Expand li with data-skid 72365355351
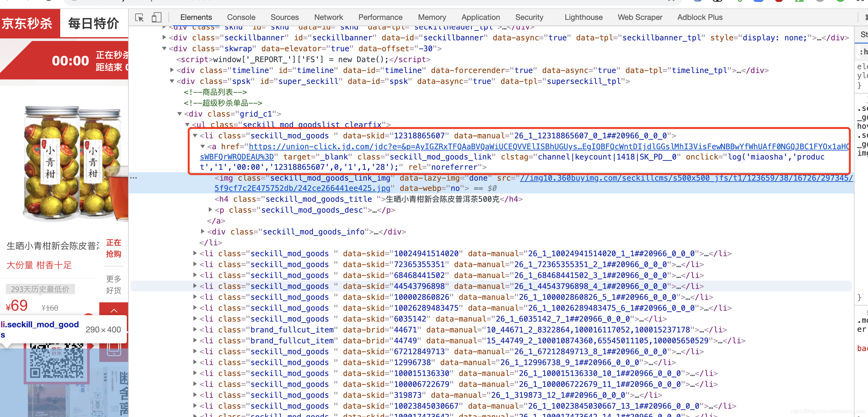Screen dimensions: 868x417 (195, 264)
